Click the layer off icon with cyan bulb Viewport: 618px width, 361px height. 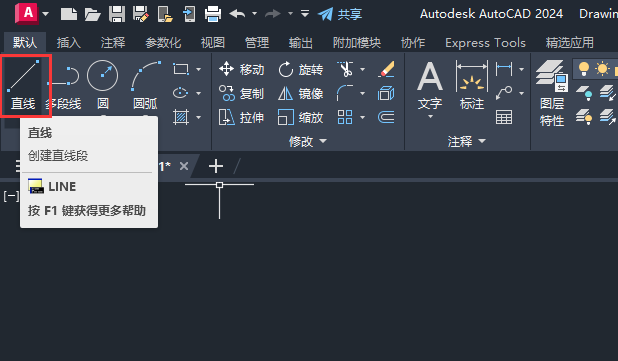point(584,93)
